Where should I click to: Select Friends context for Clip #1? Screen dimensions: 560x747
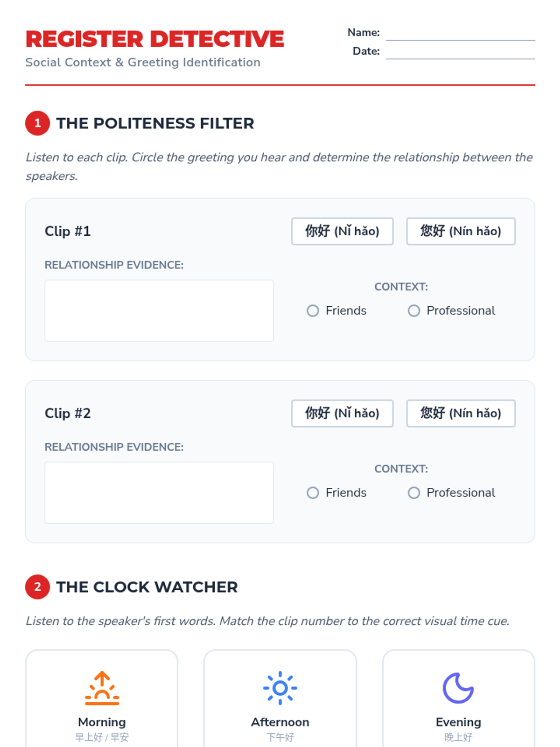[313, 311]
